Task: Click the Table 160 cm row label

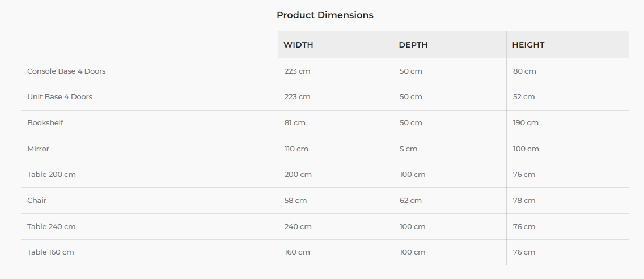Action: pos(50,252)
